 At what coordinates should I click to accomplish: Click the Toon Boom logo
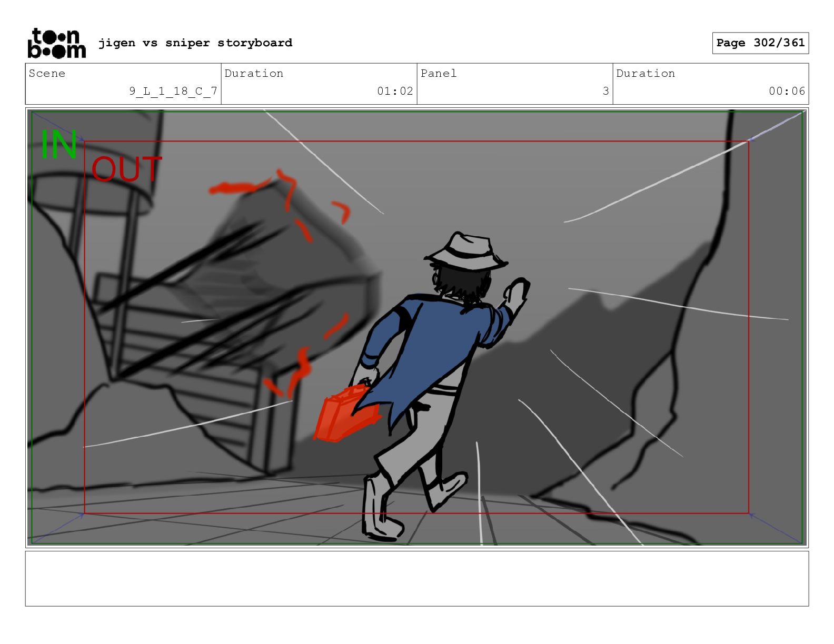pos(56,43)
